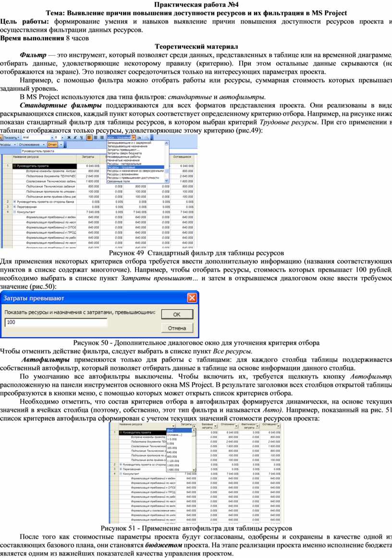392x558 pixels.
Task: Open Название ресурса autofilter arrow in Figure 51
Action: pos(174,426)
